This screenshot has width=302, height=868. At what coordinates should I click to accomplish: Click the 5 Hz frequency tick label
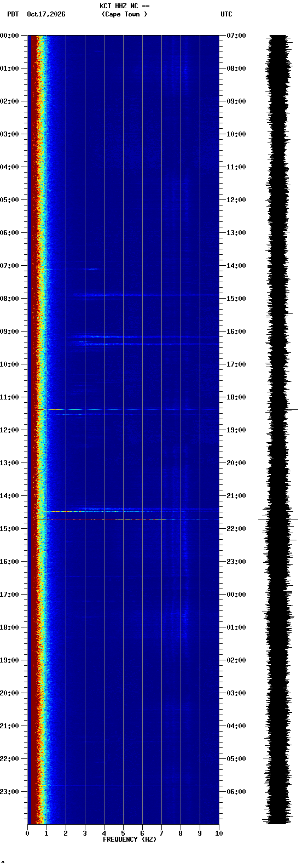pos(123,833)
